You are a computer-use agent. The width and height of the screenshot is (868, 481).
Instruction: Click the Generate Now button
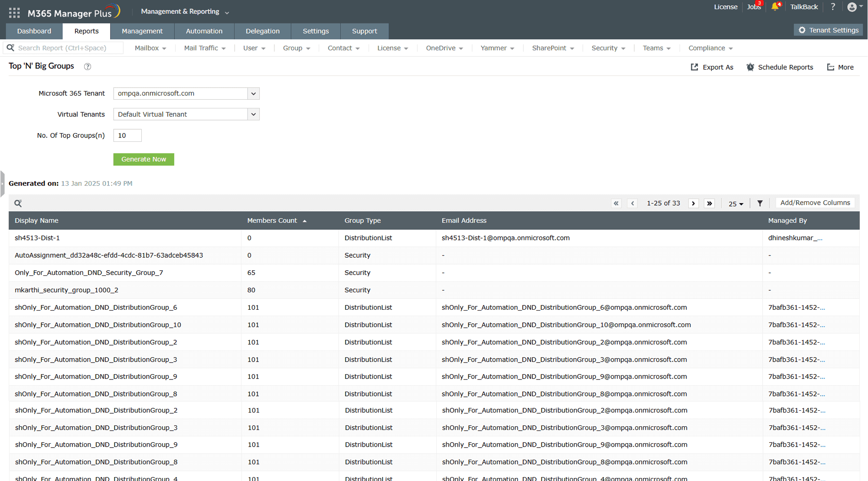pos(144,159)
